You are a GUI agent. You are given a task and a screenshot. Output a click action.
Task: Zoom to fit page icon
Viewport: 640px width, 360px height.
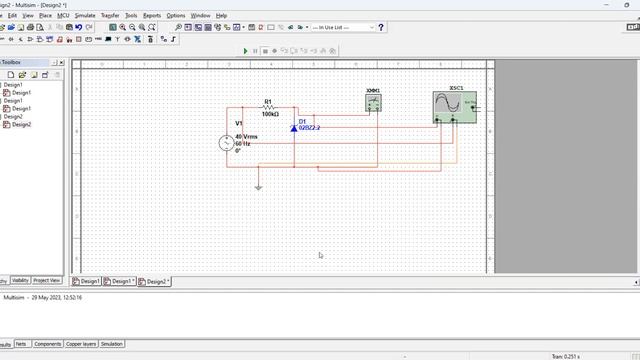click(x=151, y=27)
